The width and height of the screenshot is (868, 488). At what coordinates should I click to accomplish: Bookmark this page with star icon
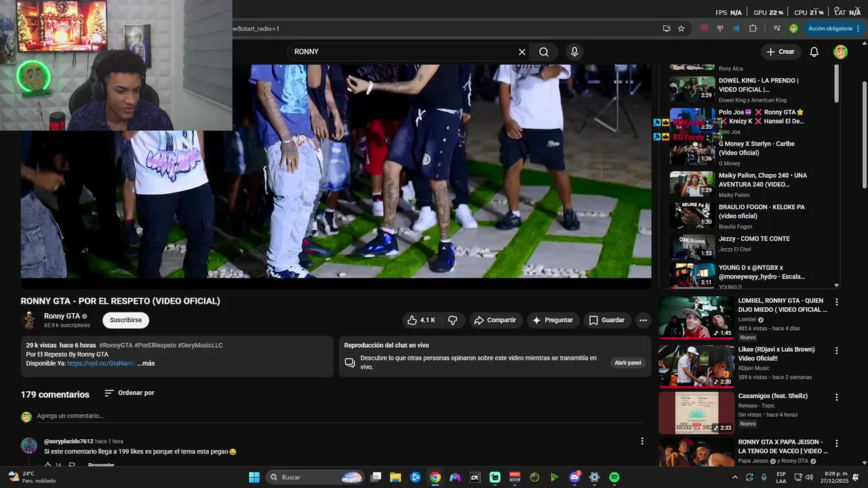(682, 28)
